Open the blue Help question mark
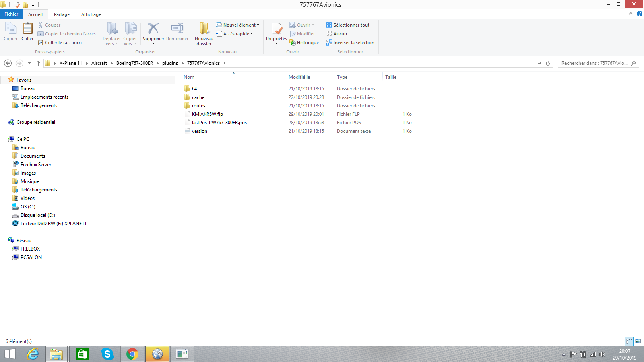 pyautogui.click(x=639, y=14)
